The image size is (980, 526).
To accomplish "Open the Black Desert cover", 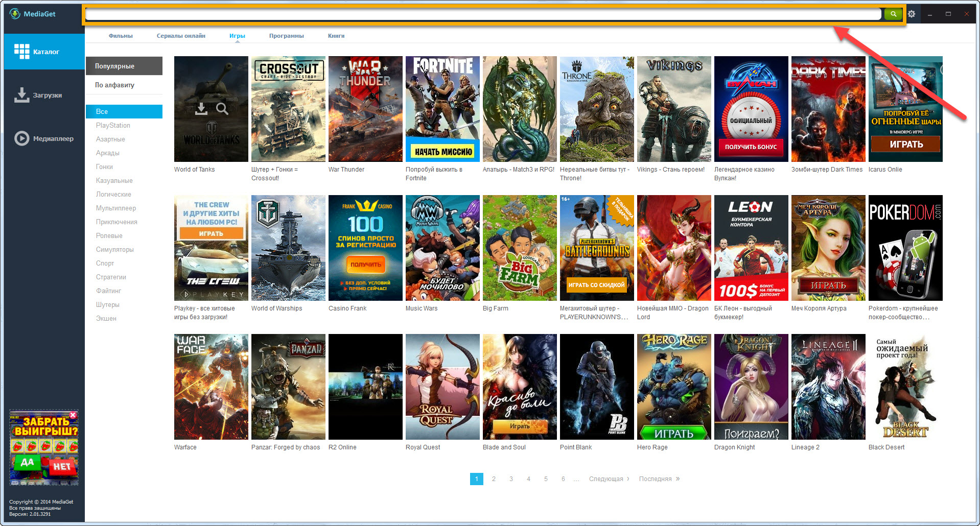I will pyautogui.click(x=905, y=387).
